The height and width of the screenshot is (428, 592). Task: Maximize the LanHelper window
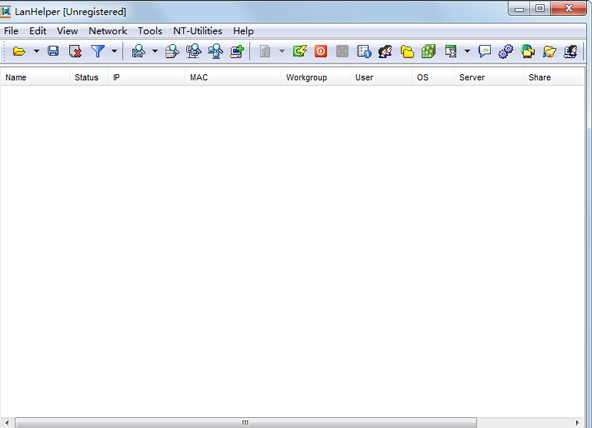pos(540,8)
